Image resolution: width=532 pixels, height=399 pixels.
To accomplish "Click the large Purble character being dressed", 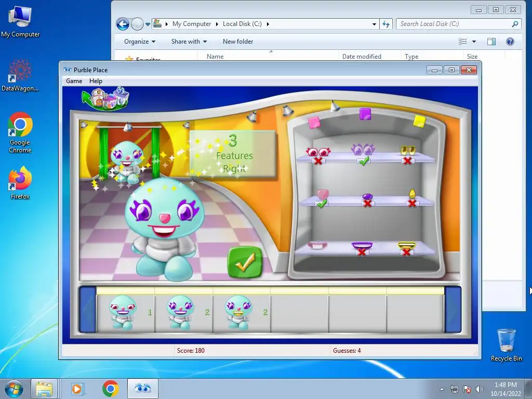I will click(x=164, y=229).
